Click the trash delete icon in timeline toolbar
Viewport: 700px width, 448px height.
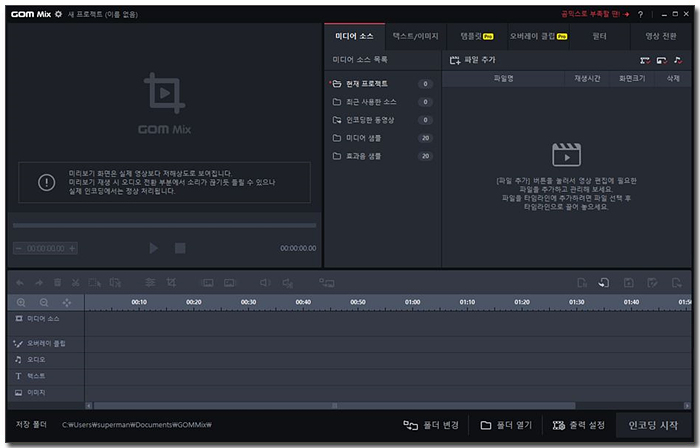coord(58,282)
